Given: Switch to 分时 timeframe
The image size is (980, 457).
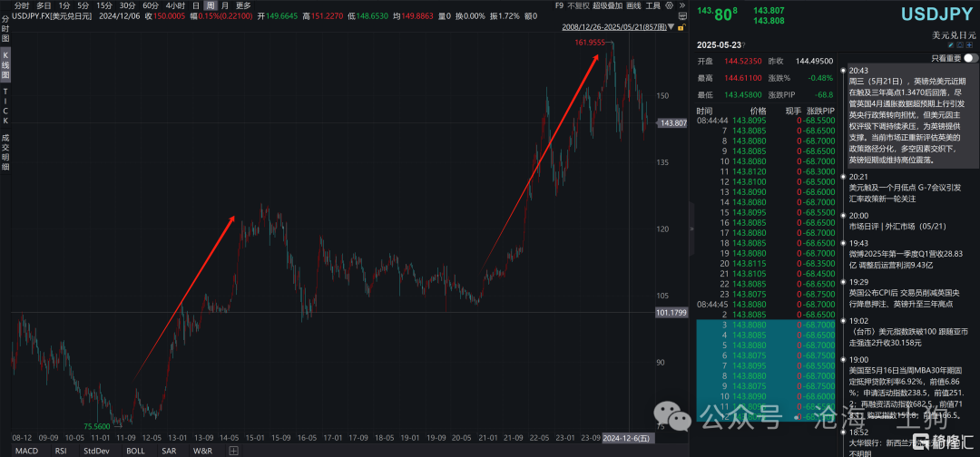Looking at the screenshot, I should point(22,5).
